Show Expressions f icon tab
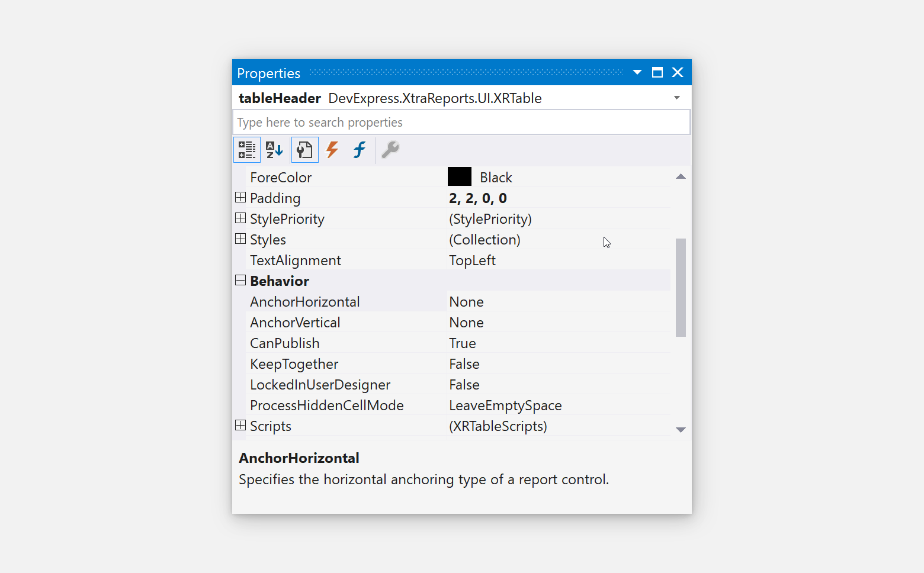This screenshot has height=573, width=924. (x=360, y=150)
